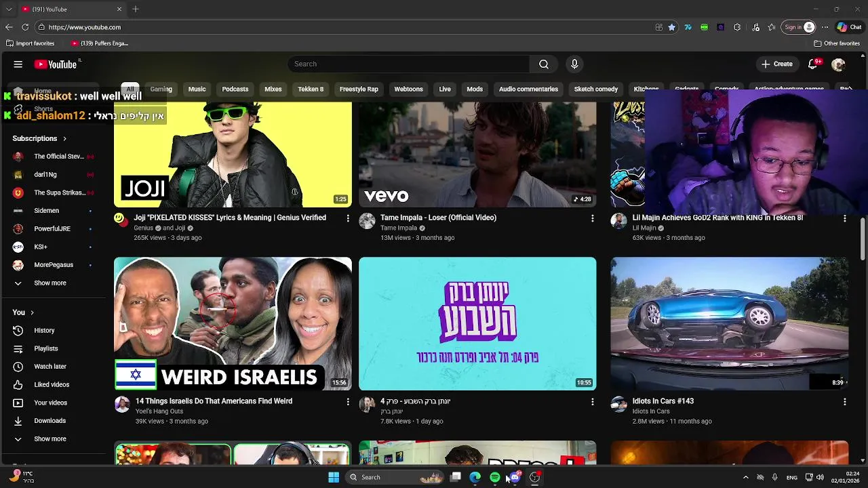Open Spotify from the taskbar

click(x=495, y=477)
